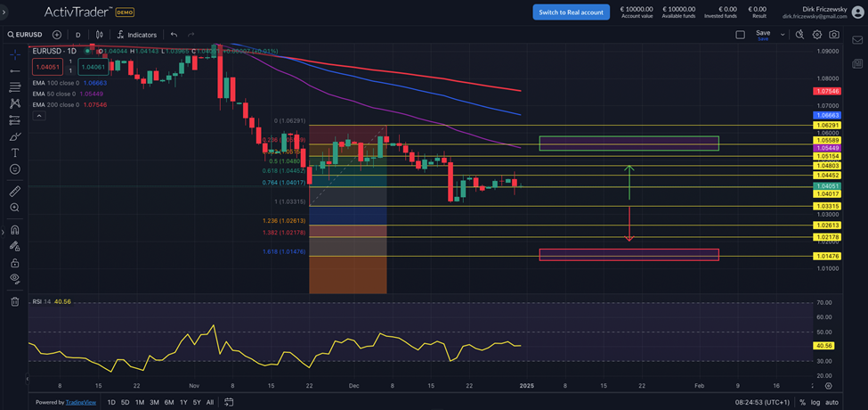Toggle auto scale on the price axis
Viewport: 868px width, 410px height.
[831, 402]
